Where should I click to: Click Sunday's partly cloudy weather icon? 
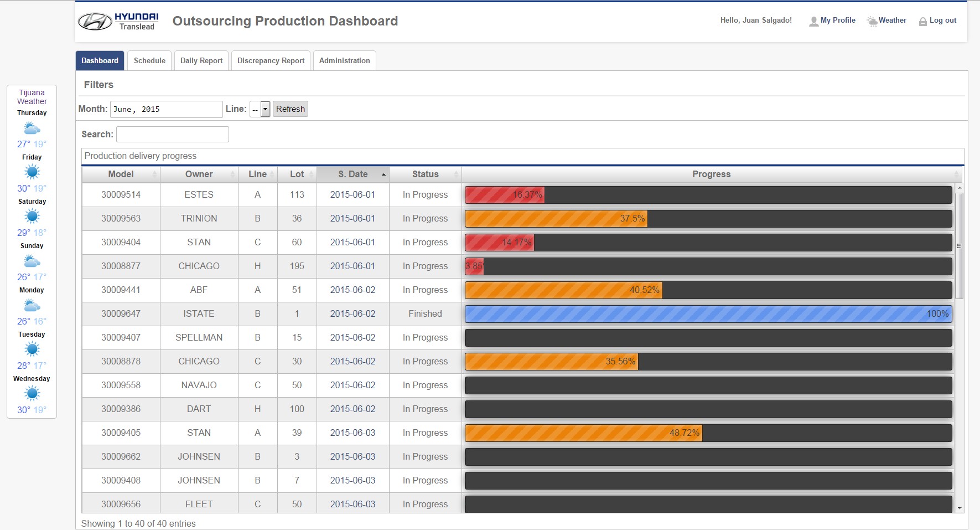point(32,261)
